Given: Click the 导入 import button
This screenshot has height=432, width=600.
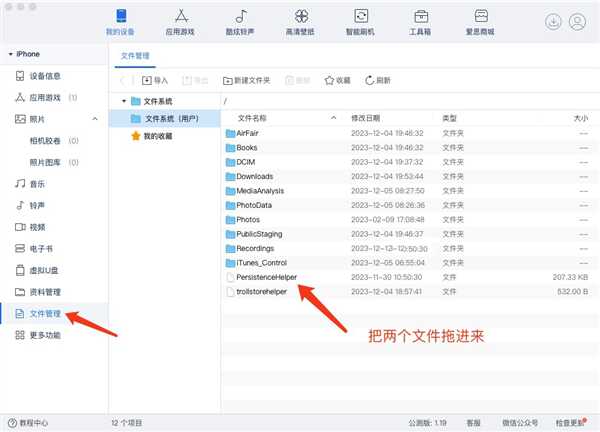Looking at the screenshot, I should tap(155, 80).
